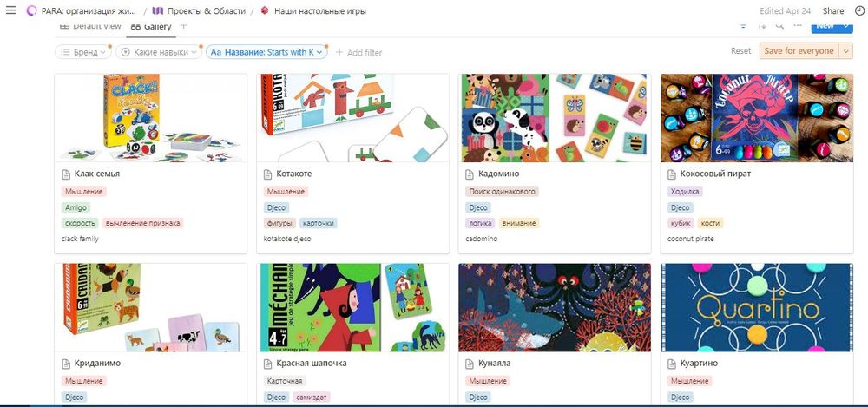Screen dimensions: 868x407
Task: Click Add filter
Action: coord(358,53)
